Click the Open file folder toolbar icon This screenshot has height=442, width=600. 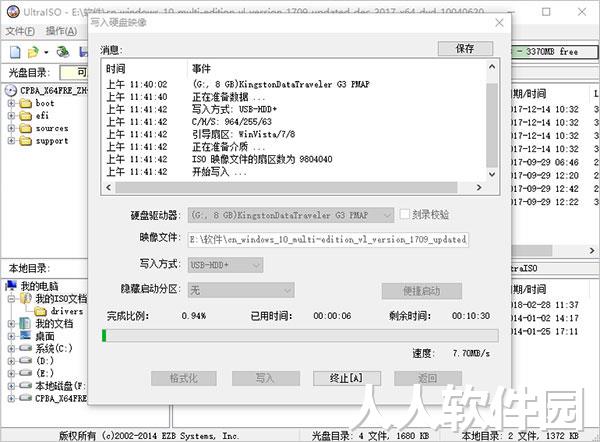(x=33, y=52)
